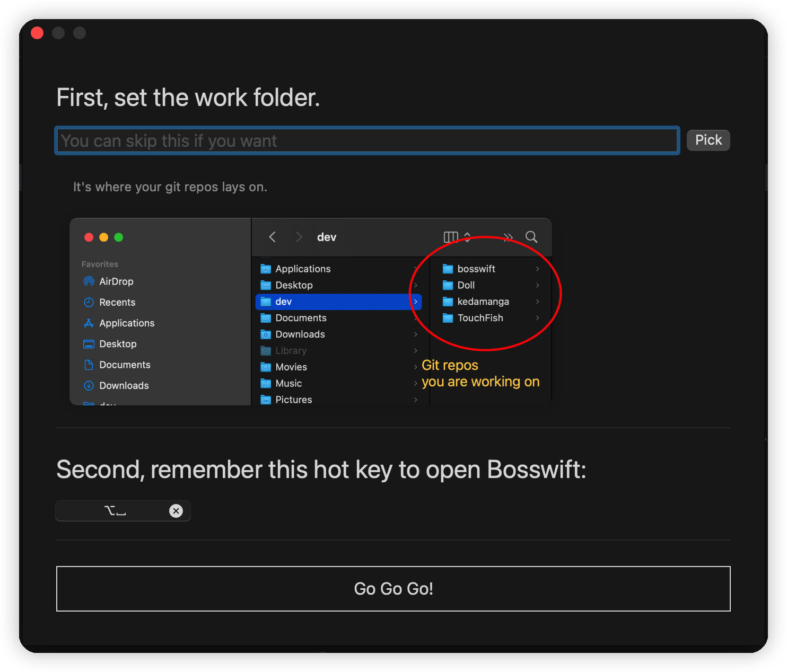The height and width of the screenshot is (672, 787).
Task: Start the app with Go Go Go!
Action: [393, 588]
